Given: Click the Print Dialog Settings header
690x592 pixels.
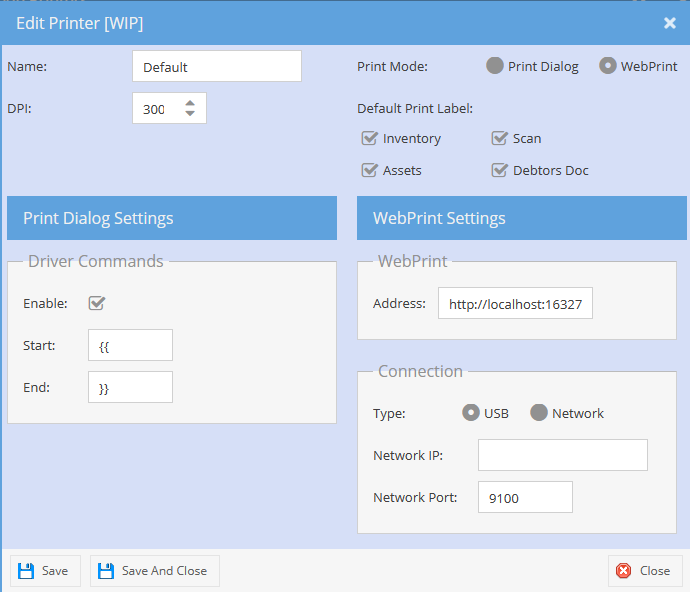Looking at the screenshot, I should tap(172, 218).
